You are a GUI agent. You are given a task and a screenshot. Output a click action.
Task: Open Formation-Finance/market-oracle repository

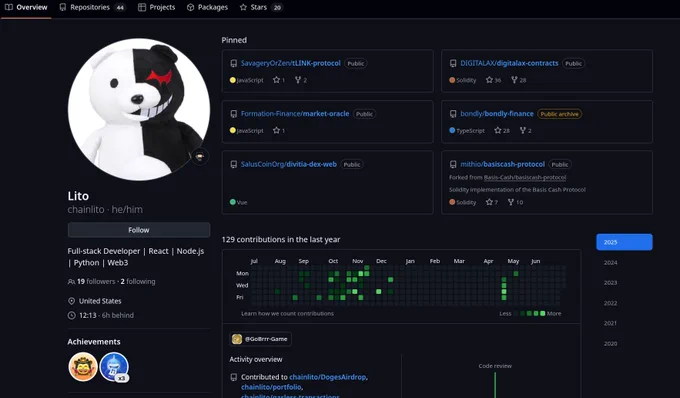click(295, 114)
